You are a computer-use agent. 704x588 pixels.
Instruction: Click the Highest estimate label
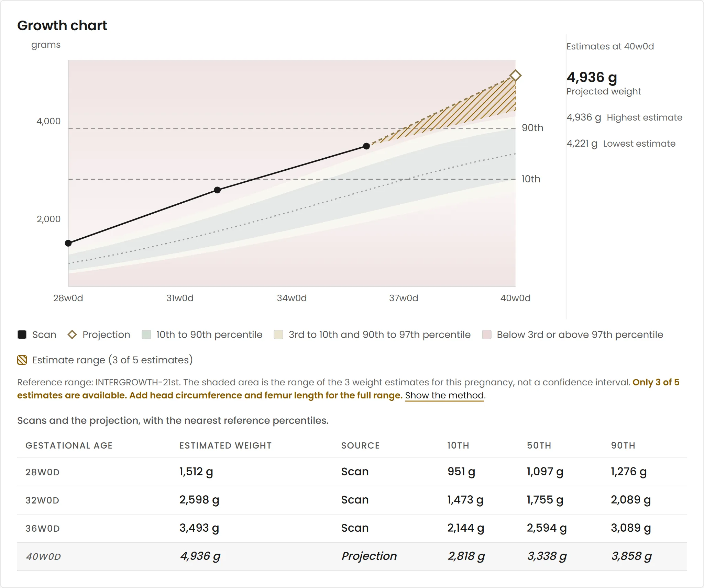pos(645,117)
